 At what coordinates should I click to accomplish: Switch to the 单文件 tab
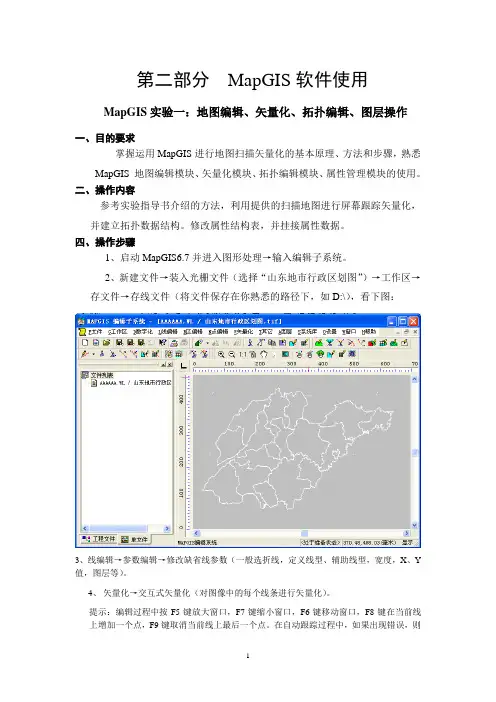click(135, 539)
